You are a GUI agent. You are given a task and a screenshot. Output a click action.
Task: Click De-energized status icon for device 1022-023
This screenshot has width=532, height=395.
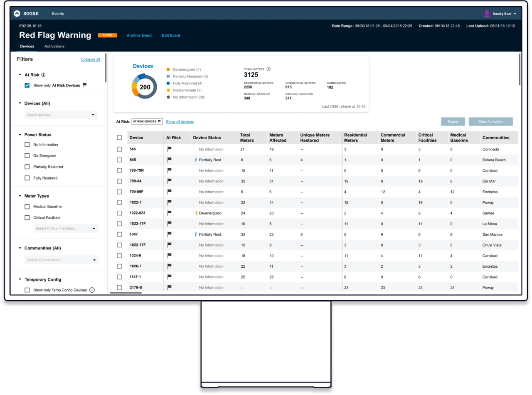(197, 213)
